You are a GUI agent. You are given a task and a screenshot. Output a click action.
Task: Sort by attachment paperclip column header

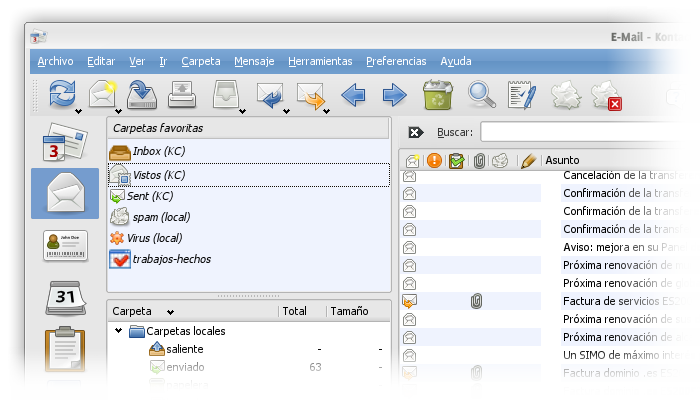tap(479, 161)
